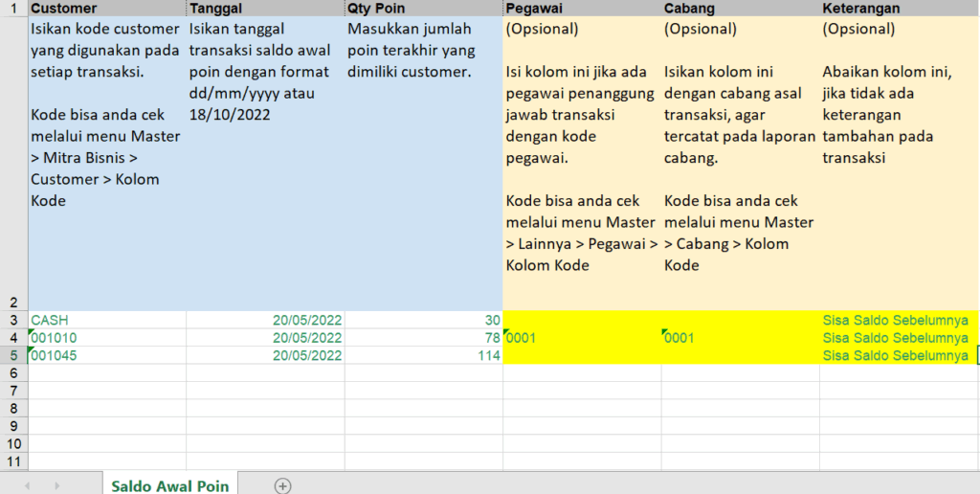
Task: Select the Qty Poin cell with value 114
Action: tap(423, 355)
